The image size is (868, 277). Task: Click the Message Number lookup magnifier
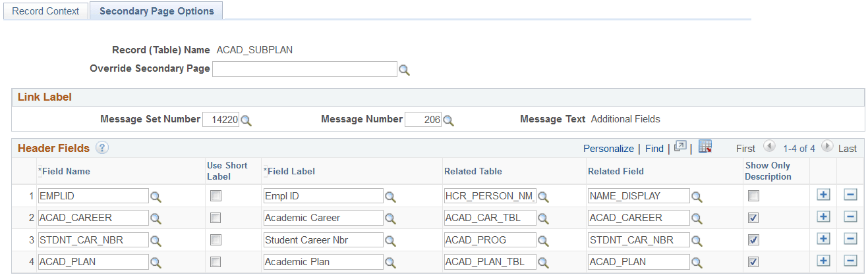(x=448, y=120)
